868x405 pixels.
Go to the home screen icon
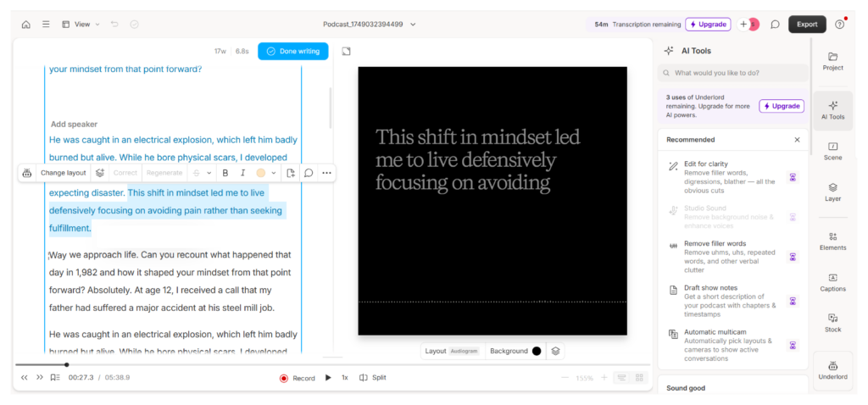coord(26,25)
